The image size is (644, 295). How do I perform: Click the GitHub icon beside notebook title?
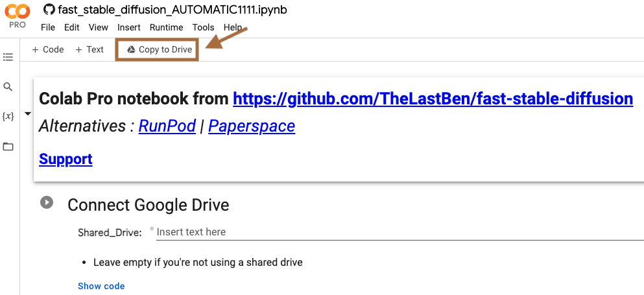pos(49,9)
